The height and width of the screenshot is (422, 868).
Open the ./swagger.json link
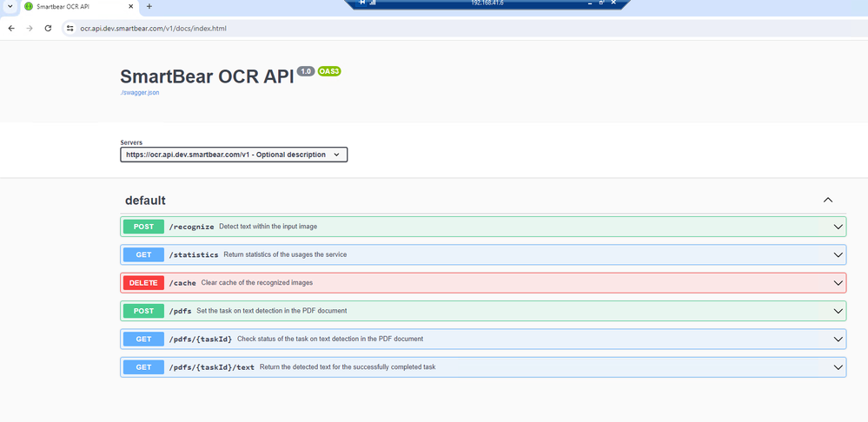click(x=140, y=93)
